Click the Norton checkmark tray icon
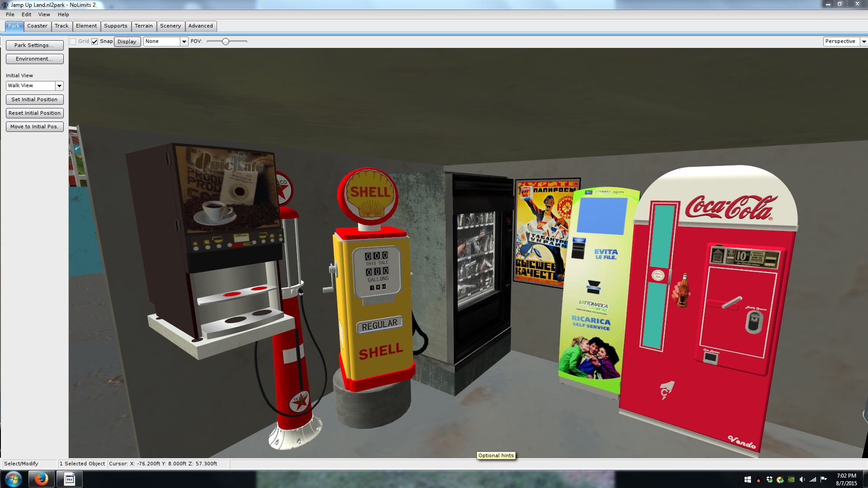The height and width of the screenshot is (488, 868). coord(780,479)
